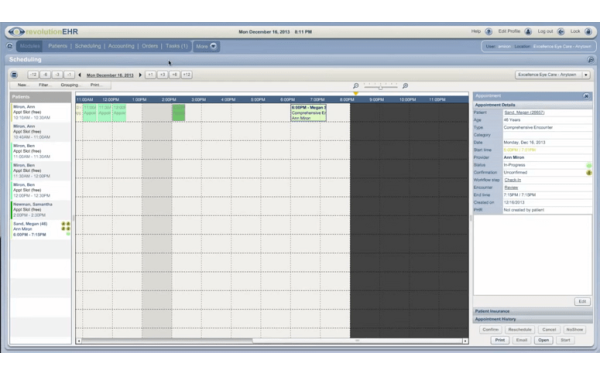The height and width of the screenshot is (375, 600).
Task: Click the Edit Profile person icon
Action: coord(528,32)
